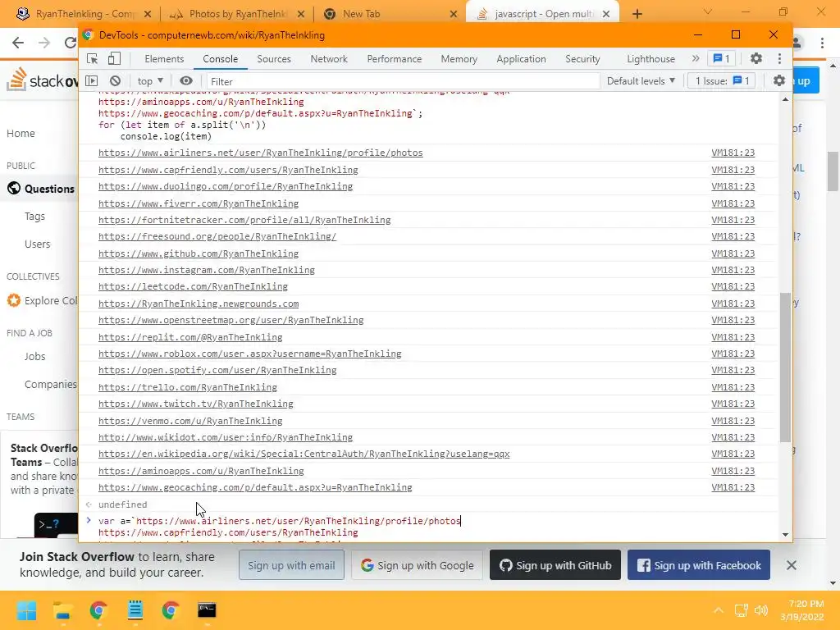Click the console scrollbar down arrow
Screen dimensions: 840x630
click(x=785, y=534)
